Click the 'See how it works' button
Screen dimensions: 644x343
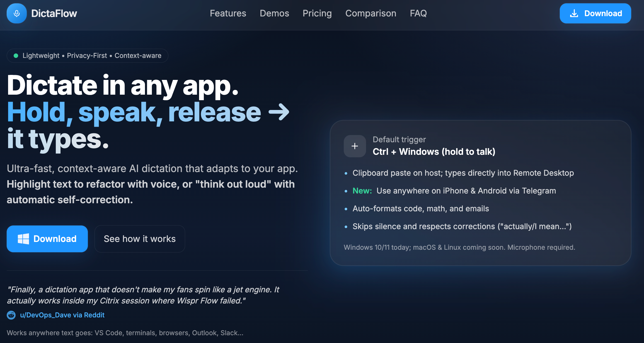point(140,239)
